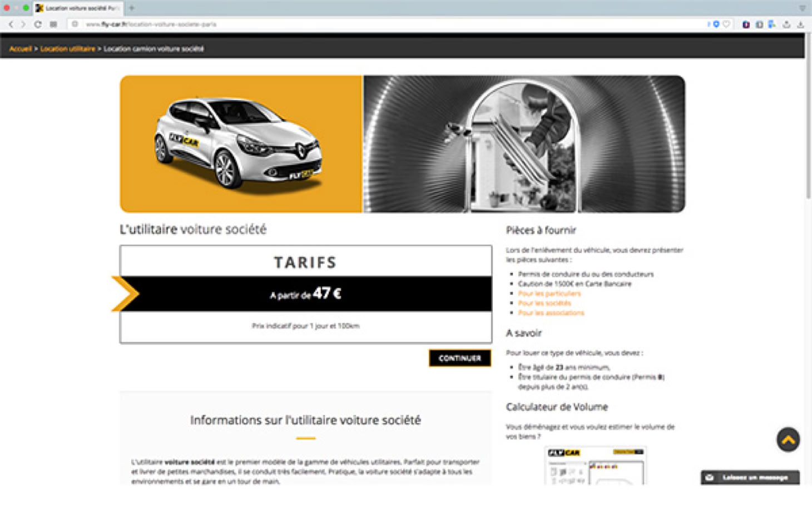Viewport: 812px width, 507px height.
Task: Reload the current page
Action: pyautogui.click(x=38, y=24)
